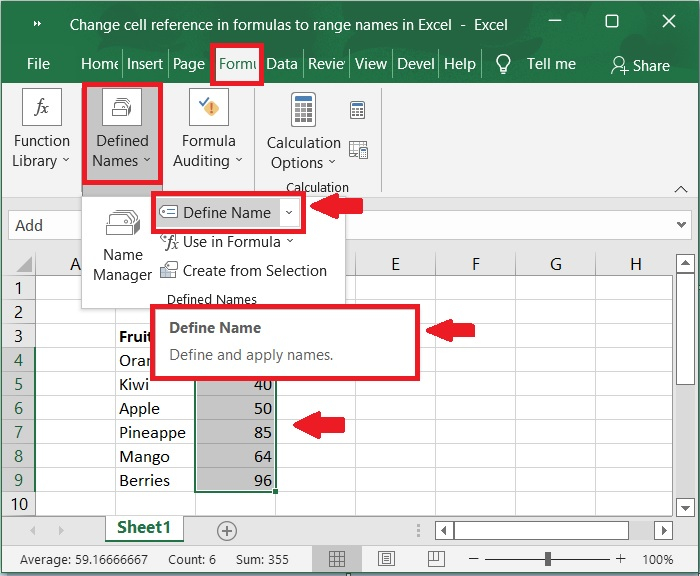Collapse the ribbon
The width and height of the screenshot is (700, 576).
pyautogui.click(x=681, y=188)
